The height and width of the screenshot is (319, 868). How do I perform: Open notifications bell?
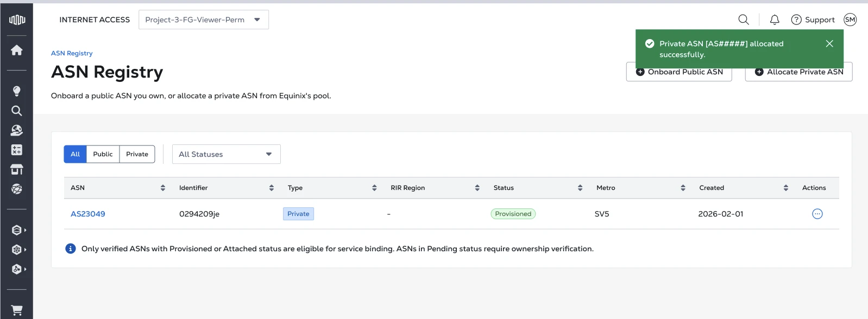point(775,20)
